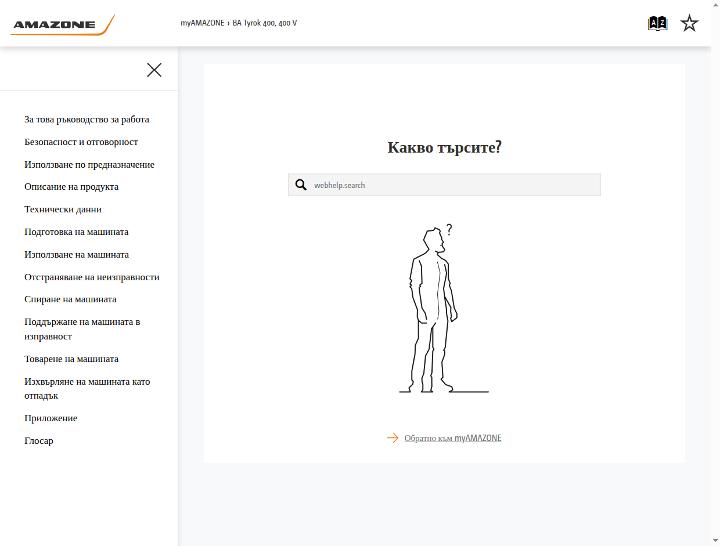The height and width of the screenshot is (546, 720).
Task: Select Отстраняване на неизправности
Action: coord(92,277)
